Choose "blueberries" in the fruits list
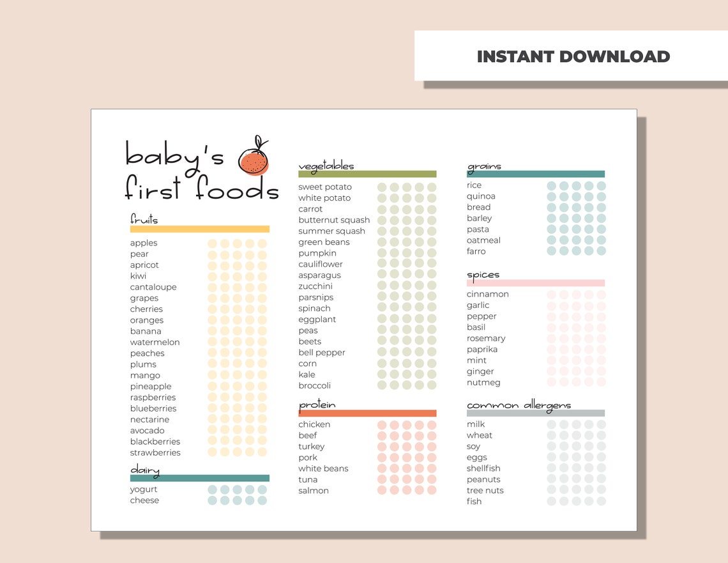This screenshot has height=563, width=728. tap(153, 408)
